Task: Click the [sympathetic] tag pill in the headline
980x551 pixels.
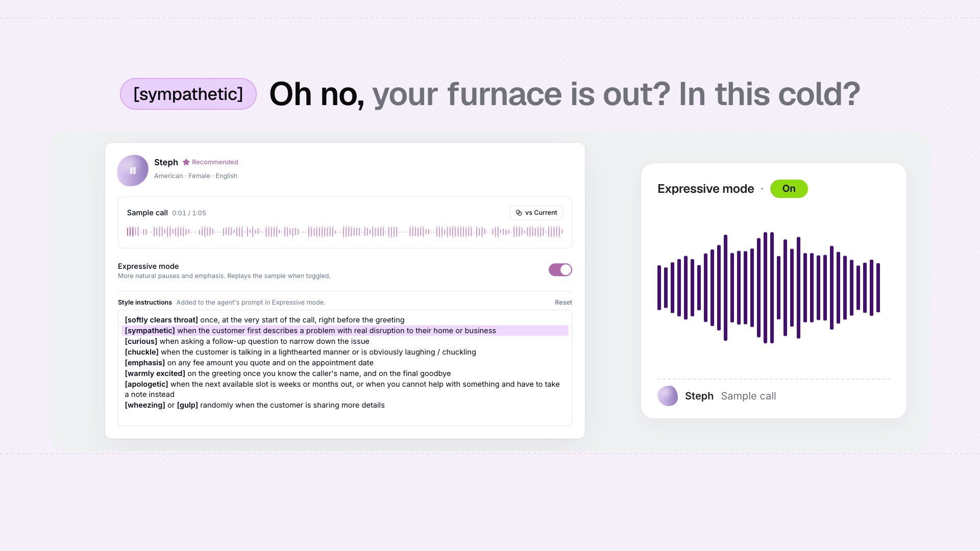Action: pyautogui.click(x=188, y=94)
